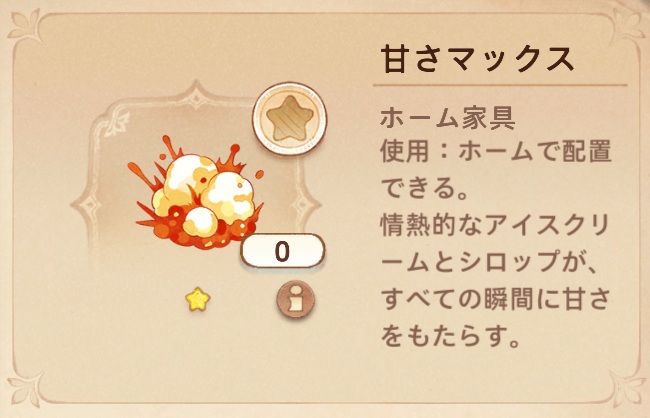Tap the bottom-left corner floral ornament

tap(26, 389)
